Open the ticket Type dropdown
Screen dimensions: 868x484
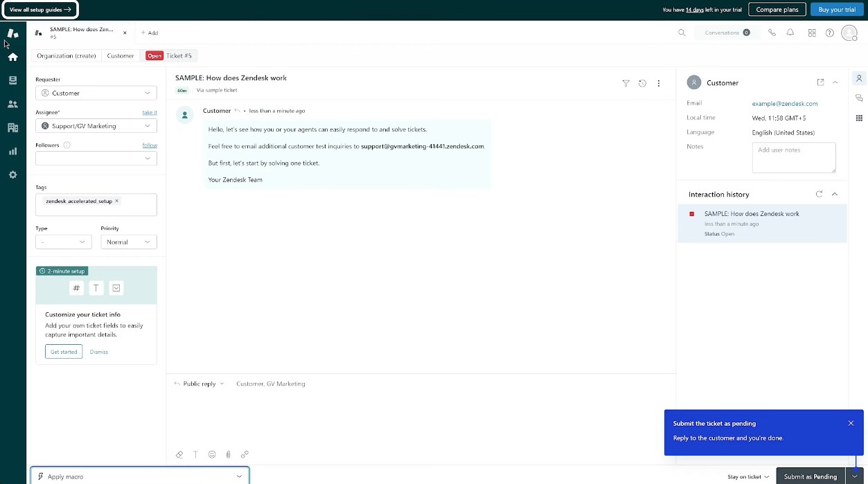pos(63,242)
